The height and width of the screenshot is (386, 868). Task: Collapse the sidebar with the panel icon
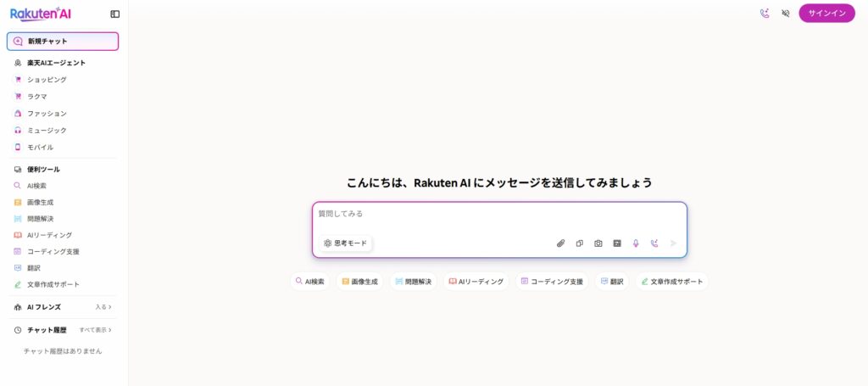point(115,14)
